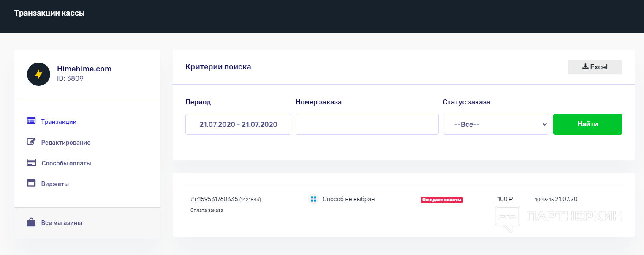The image size is (644, 255).
Task: Expand the Статус заказа dropdown
Action: [495, 124]
